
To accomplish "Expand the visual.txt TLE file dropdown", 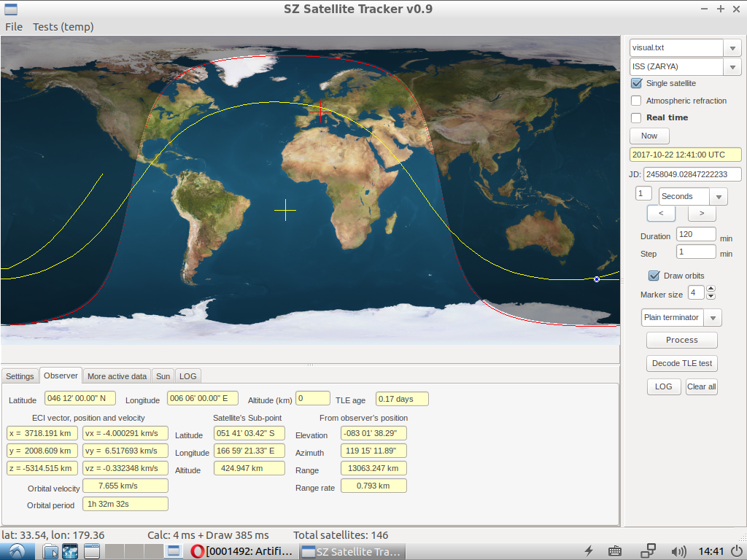I will click(x=732, y=47).
